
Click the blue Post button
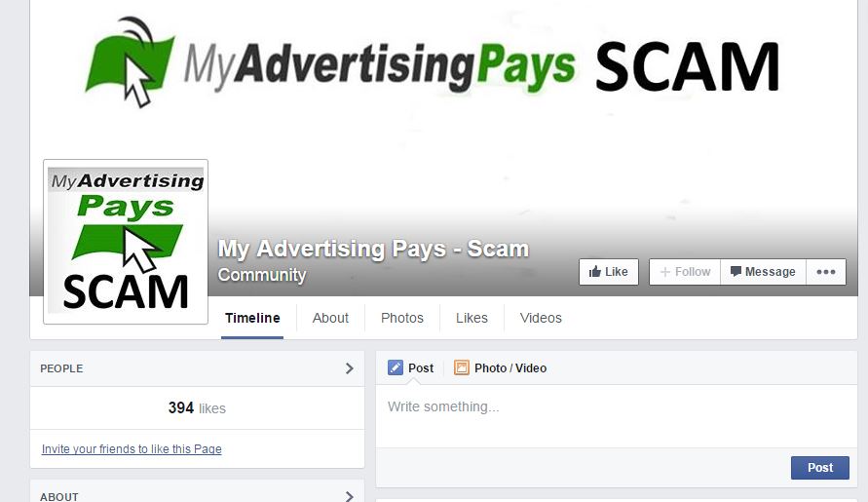[820, 468]
